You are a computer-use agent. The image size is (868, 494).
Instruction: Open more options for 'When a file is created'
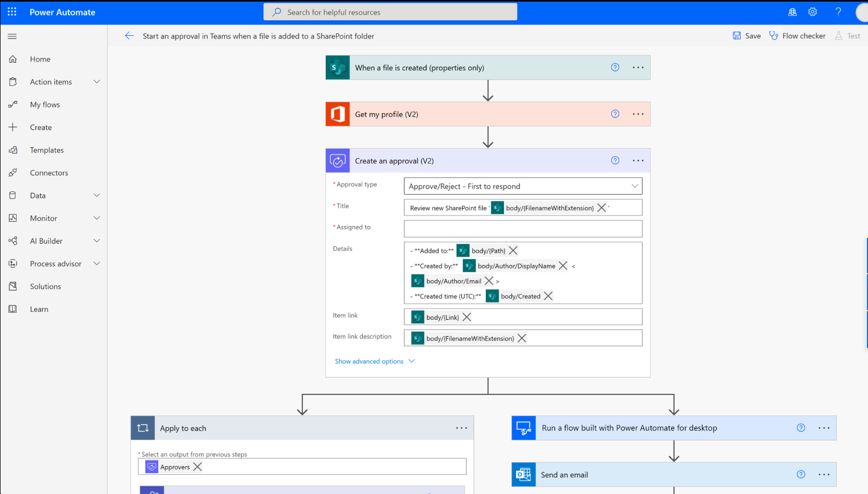click(x=638, y=67)
